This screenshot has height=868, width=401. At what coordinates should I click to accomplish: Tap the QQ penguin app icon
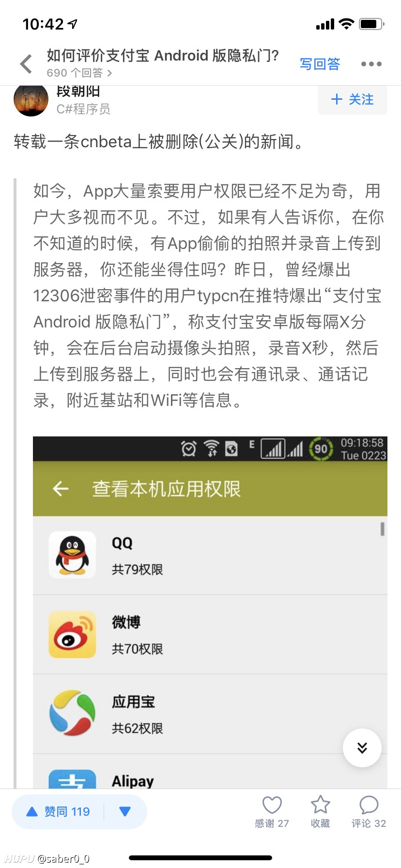[x=72, y=555]
